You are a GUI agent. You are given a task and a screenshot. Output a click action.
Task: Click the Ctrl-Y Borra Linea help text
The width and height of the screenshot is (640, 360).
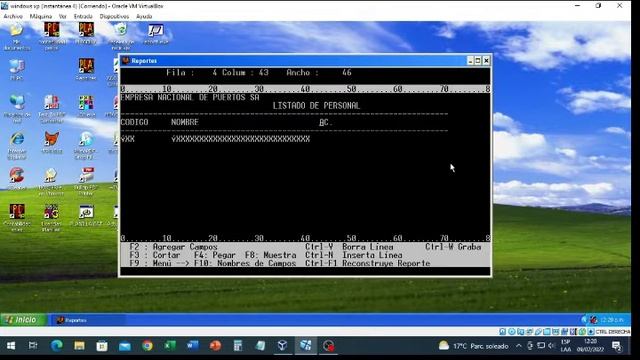click(x=349, y=247)
